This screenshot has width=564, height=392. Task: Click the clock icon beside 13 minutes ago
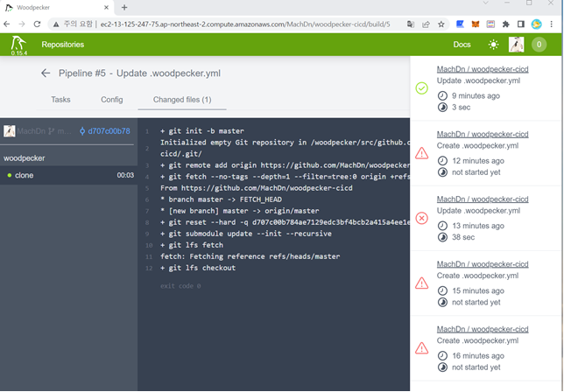pyautogui.click(x=442, y=226)
